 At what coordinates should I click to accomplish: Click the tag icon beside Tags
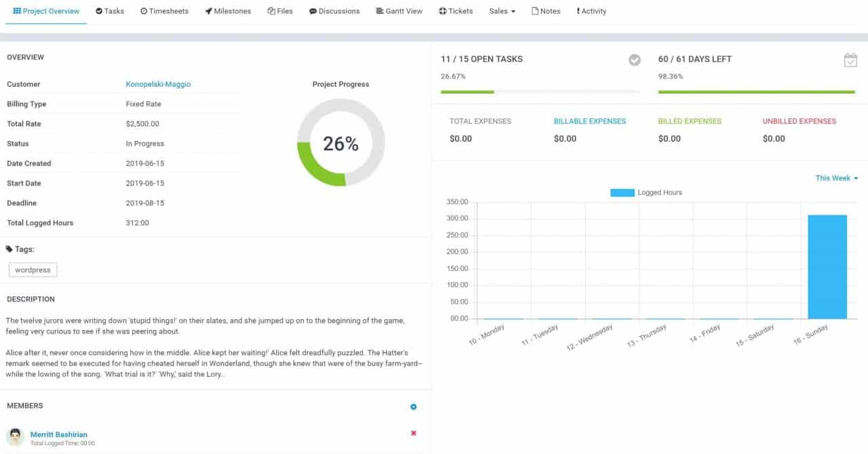pyautogui.click(x=9, y=249)
